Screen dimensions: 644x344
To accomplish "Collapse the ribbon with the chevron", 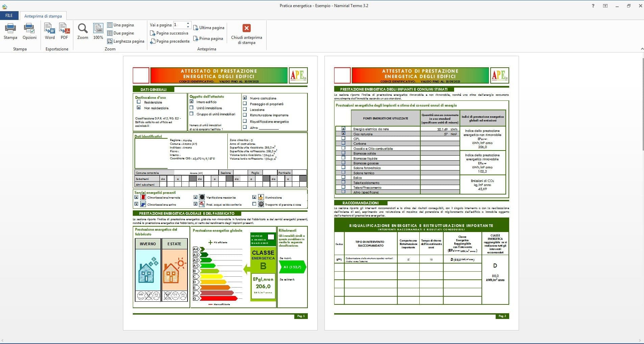I will [642, 49].
